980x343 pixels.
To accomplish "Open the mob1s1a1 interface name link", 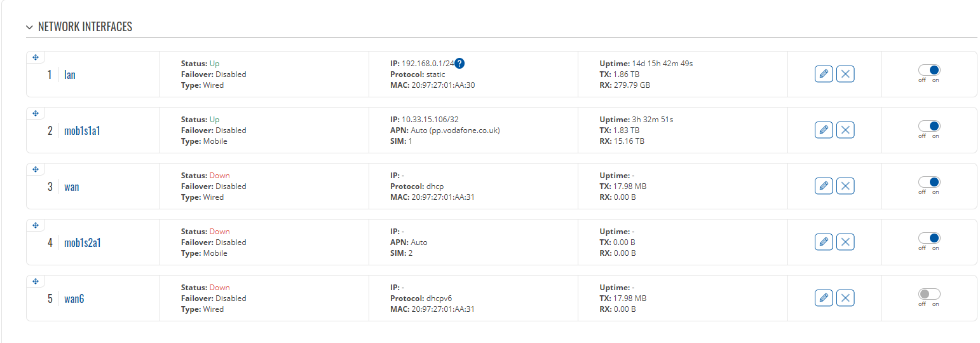I will coord(82,130).
